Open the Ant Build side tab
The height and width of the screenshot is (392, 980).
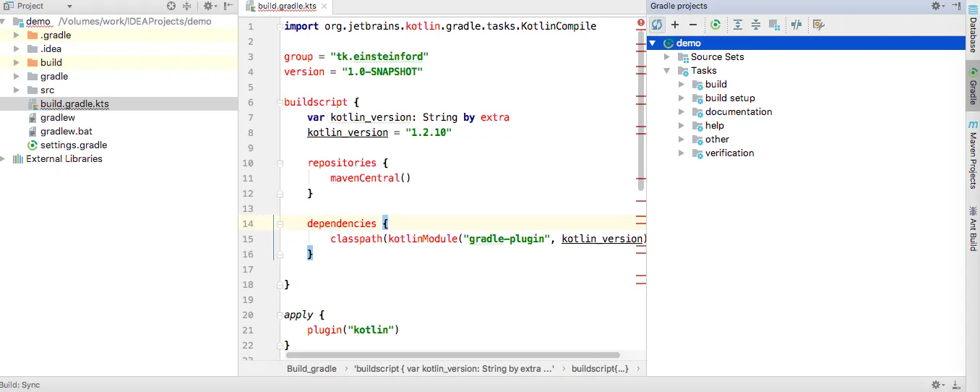click(973, 229)
